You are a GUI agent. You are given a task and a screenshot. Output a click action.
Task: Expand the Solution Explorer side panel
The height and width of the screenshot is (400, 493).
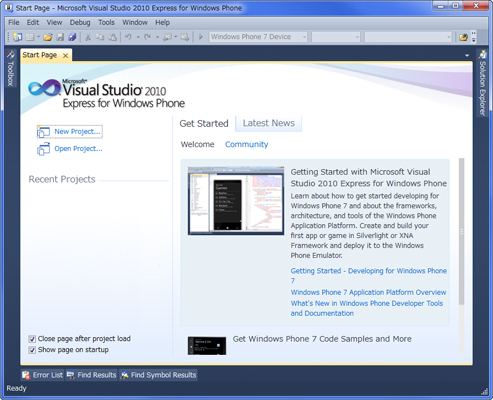pyautogui.click(x=482, y=83)
